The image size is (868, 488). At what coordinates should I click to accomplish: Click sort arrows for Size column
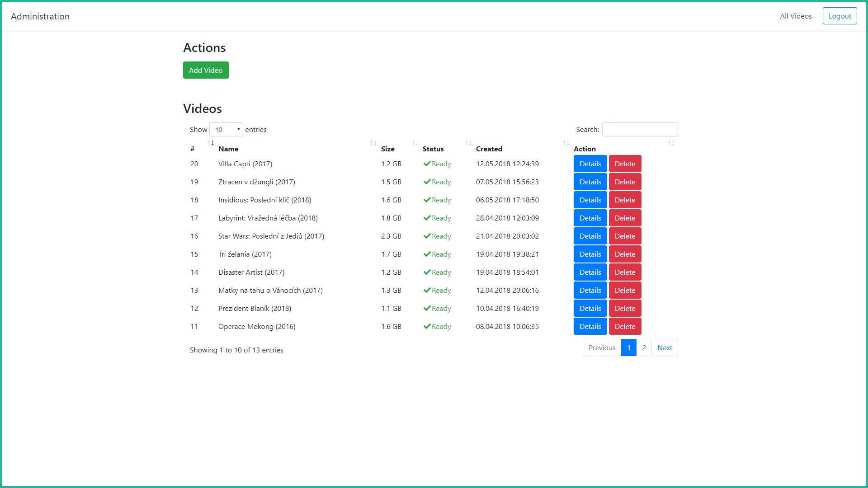[415, 143]
